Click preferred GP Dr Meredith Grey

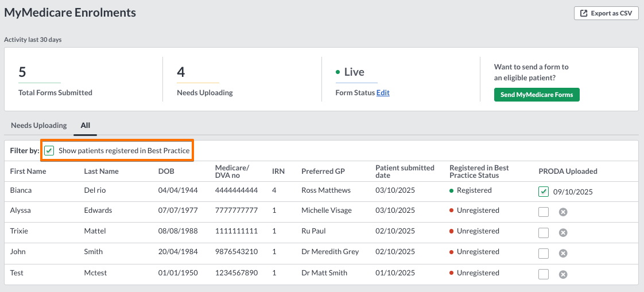[330, 251]
